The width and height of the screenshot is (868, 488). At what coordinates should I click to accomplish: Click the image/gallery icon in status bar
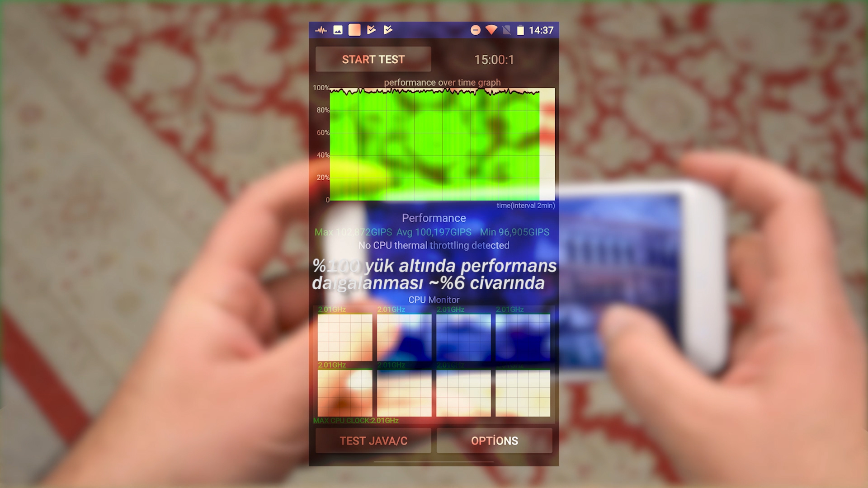pyautogui.click(x=338, y=30)
